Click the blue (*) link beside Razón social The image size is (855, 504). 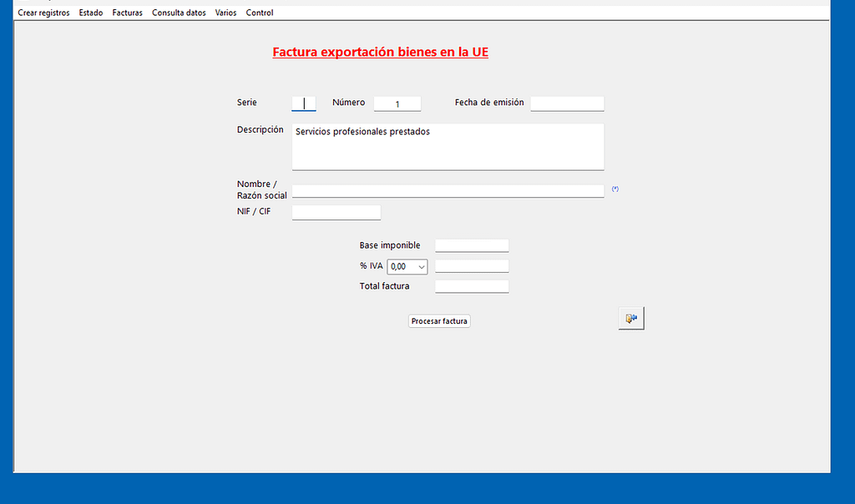point(615,189)
